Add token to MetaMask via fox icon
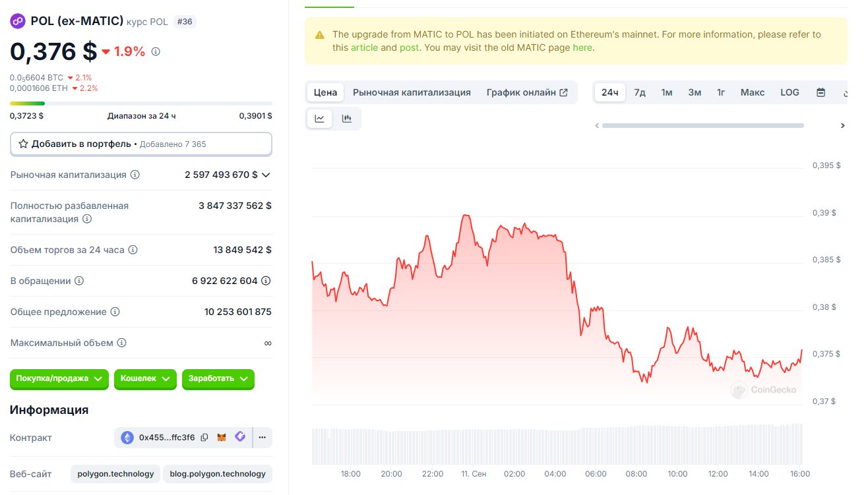This screenshot has width=868, height=495. pos(222,438)
